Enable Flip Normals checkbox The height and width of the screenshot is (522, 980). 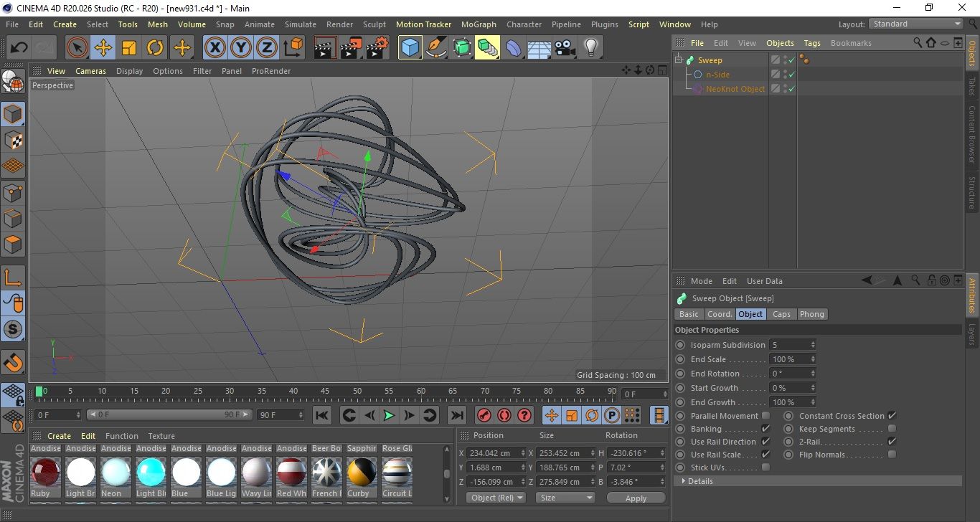coord(892,455)
